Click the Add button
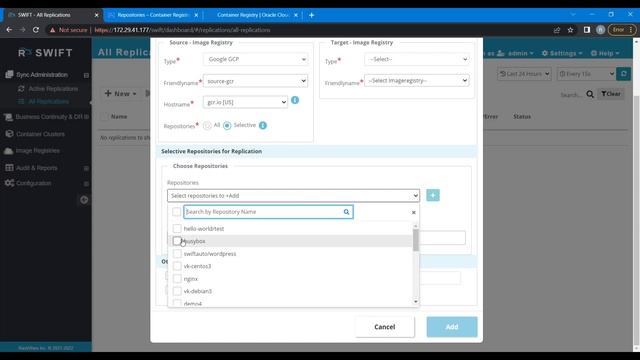The image size is (640, 360). 452,327
